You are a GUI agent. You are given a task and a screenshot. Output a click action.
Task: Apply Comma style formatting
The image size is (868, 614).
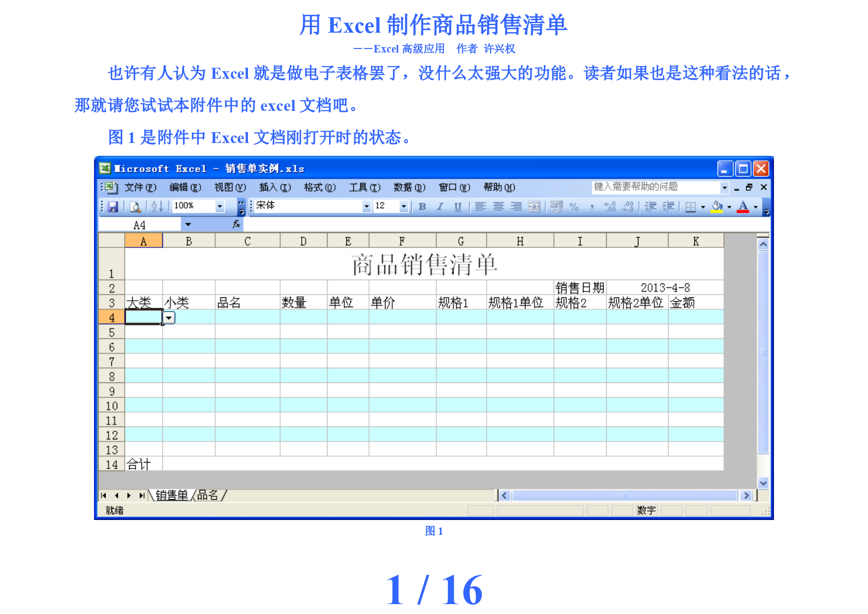591,206
